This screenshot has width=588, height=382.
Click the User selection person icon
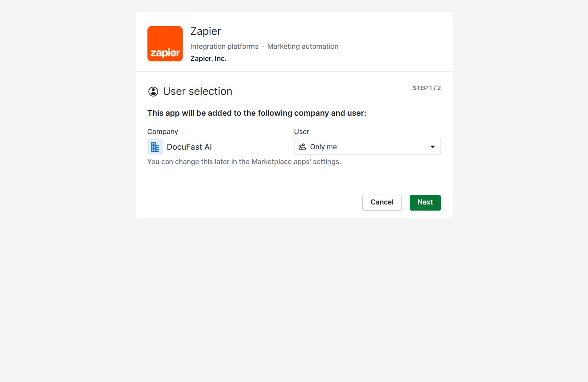click(153, 91)
